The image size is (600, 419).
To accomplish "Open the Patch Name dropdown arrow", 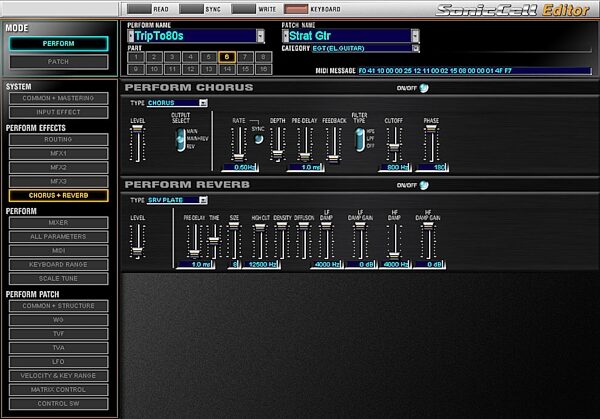I will point(415,36).
